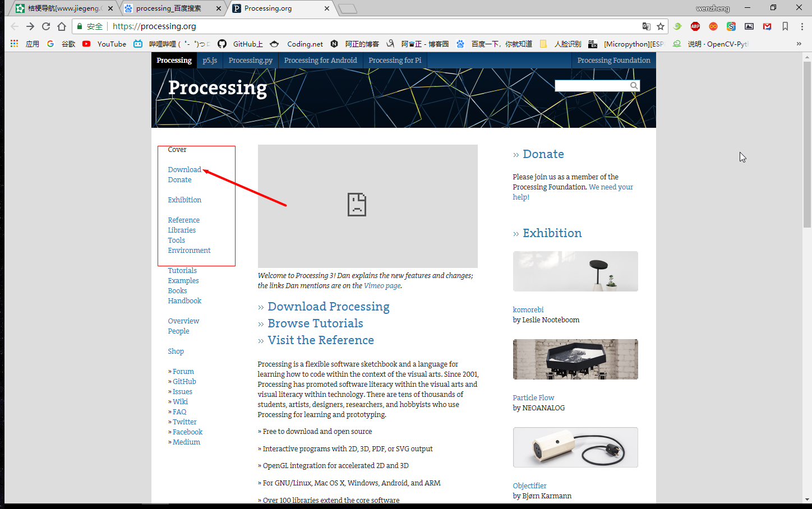Open the Exhibition link in left sidebar
812x509 pixels.
184,200
